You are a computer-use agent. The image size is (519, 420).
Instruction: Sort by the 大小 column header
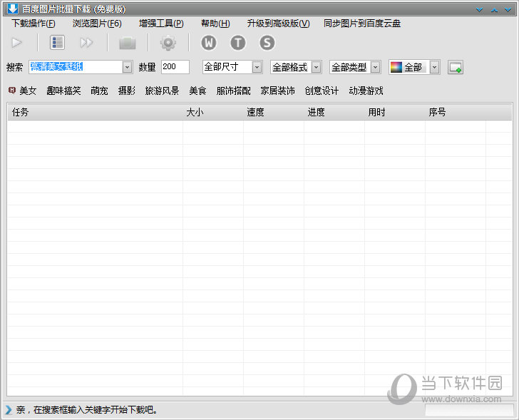[213, 112]
